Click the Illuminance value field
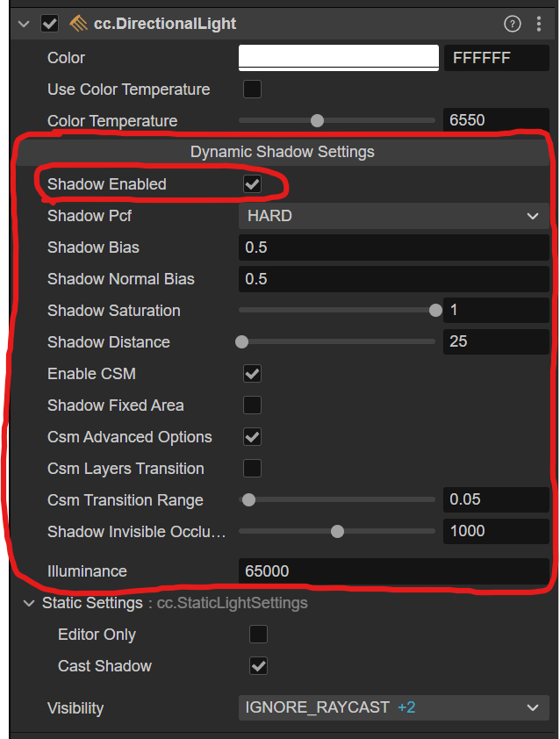This screenshot has height=739, width=560. click(393, 571)
